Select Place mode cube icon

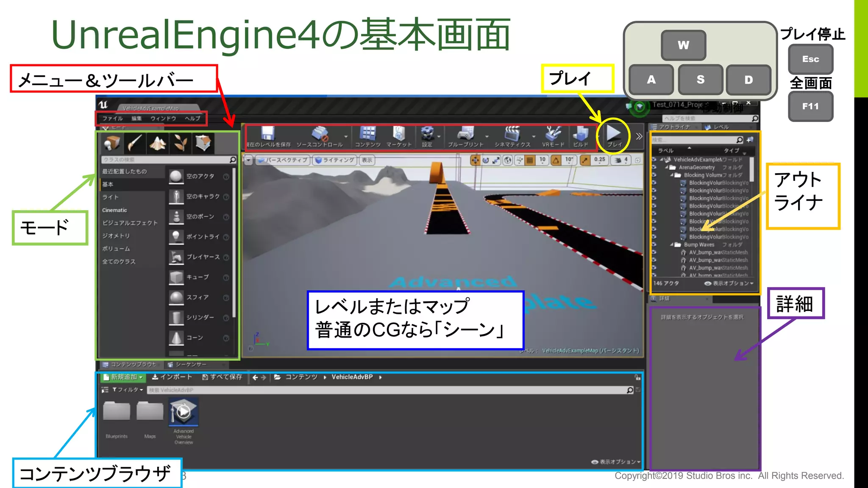click(112, 143)
